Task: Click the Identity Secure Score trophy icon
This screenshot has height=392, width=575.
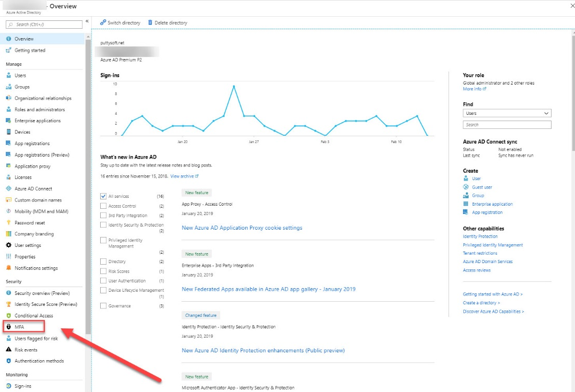Action: (9, 304)
